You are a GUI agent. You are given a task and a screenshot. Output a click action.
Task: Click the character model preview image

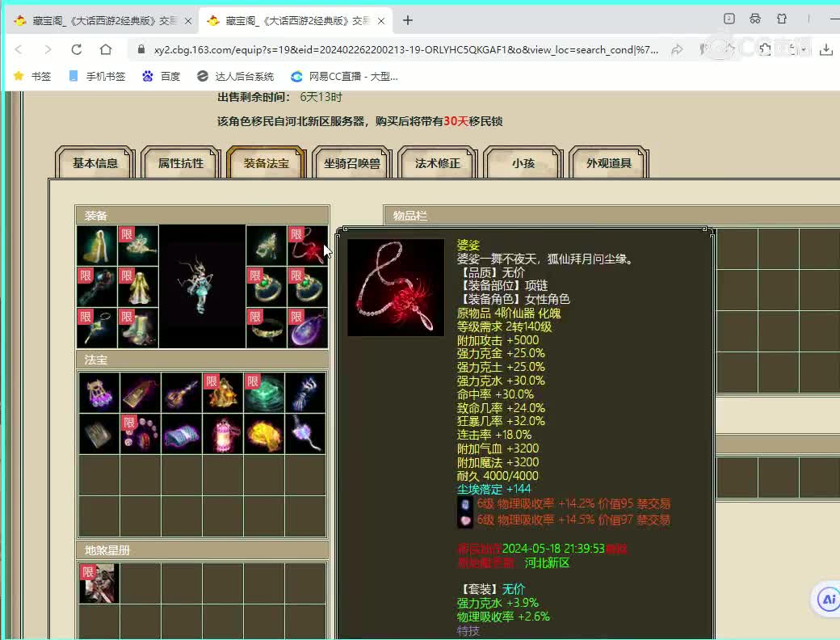pos(202,287)
